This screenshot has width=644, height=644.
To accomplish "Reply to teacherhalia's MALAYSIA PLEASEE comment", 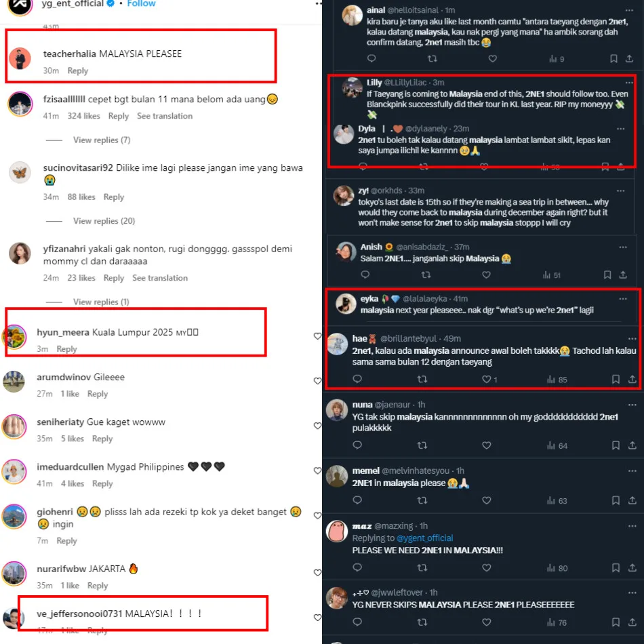I will (78, 71).
